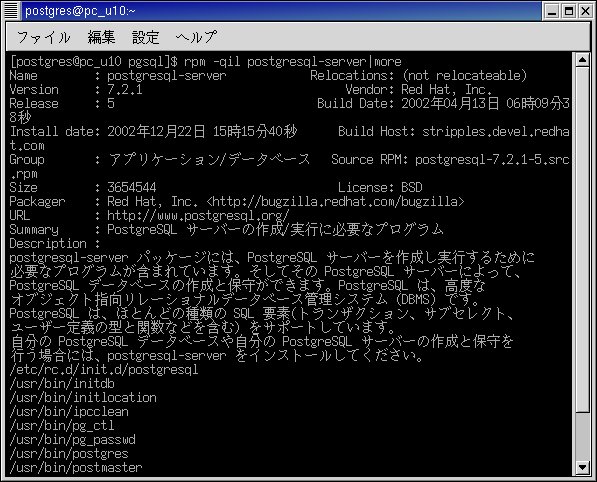Click the scrollbar up arrow
597x482 pixels.
583,60
